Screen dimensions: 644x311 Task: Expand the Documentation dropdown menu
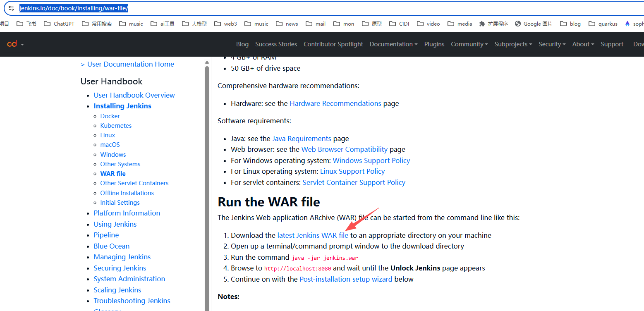(393, 44)
